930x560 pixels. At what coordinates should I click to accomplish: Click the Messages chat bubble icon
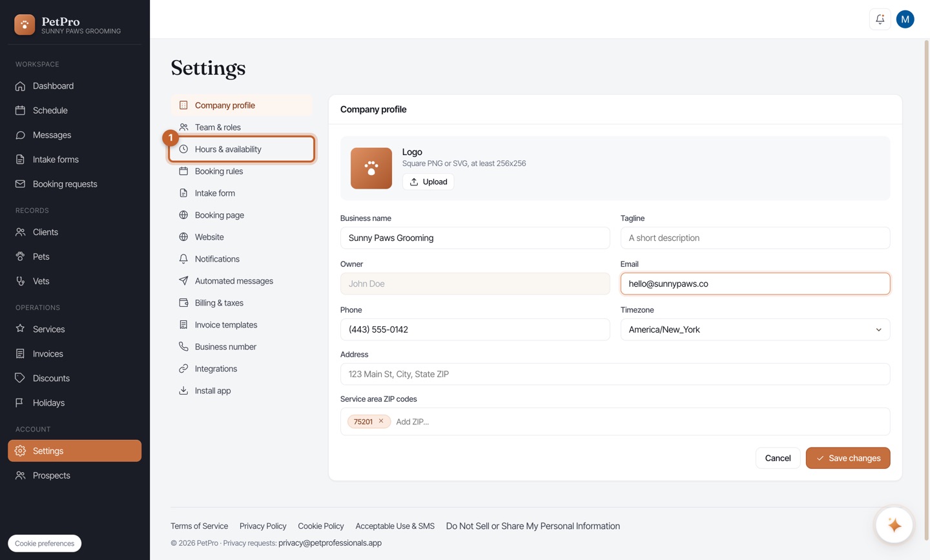click(x=20, y=135)
